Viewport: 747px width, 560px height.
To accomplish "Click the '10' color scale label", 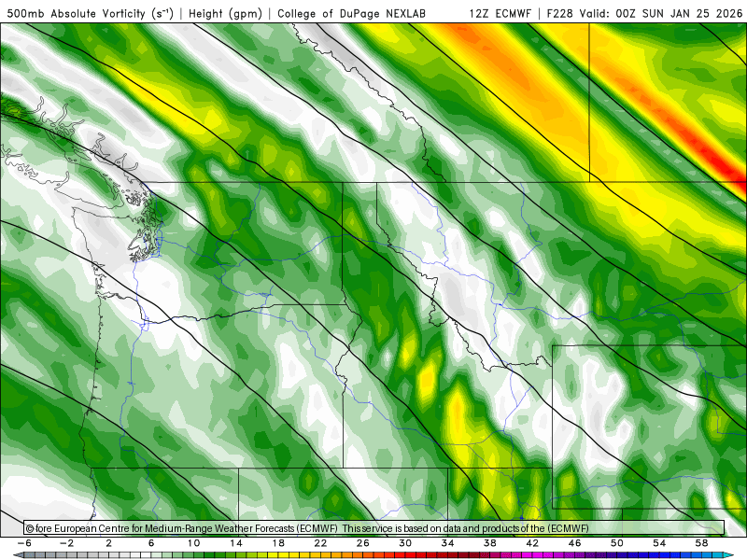I will pos(193,543).
